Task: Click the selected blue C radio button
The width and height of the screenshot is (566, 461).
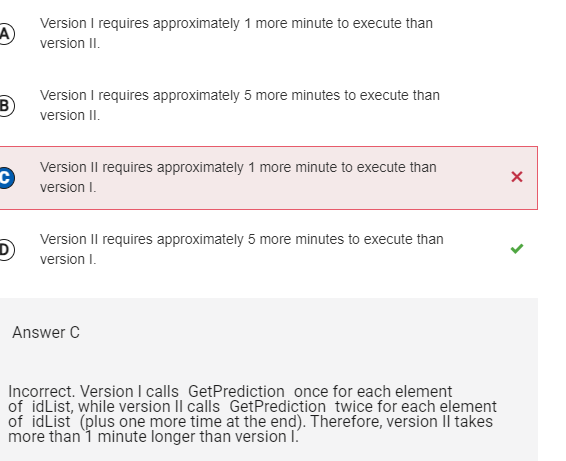Action: coord(5,178)
